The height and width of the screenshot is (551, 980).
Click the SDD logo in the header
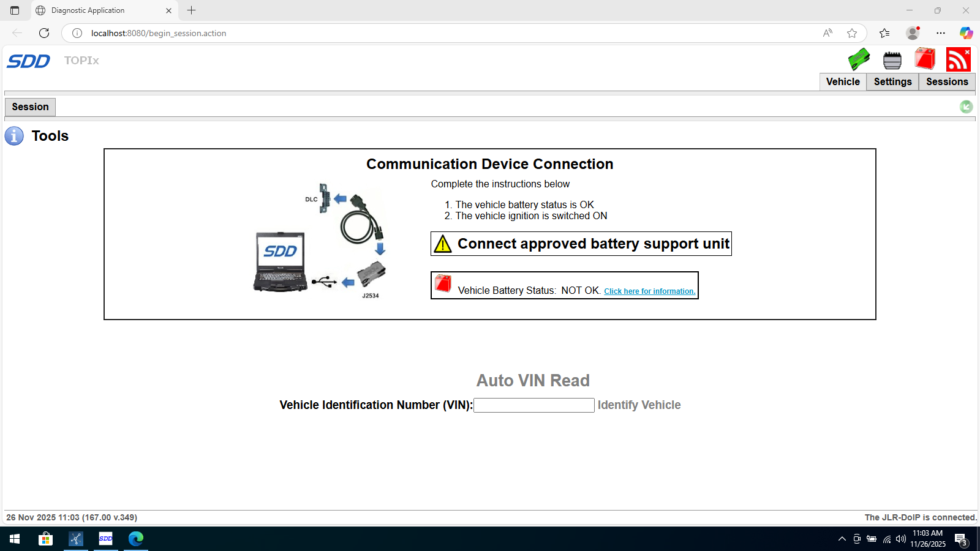tap(28, 61)
